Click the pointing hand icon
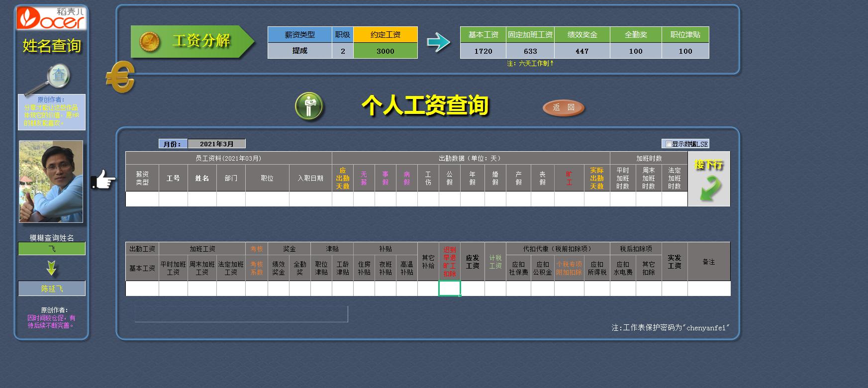 point(103,180)
